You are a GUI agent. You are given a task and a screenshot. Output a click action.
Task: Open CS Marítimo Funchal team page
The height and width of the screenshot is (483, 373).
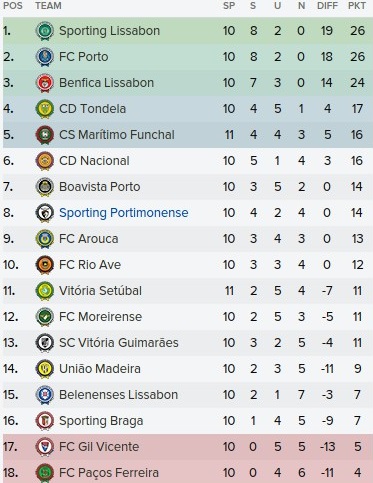click(117, 135)
